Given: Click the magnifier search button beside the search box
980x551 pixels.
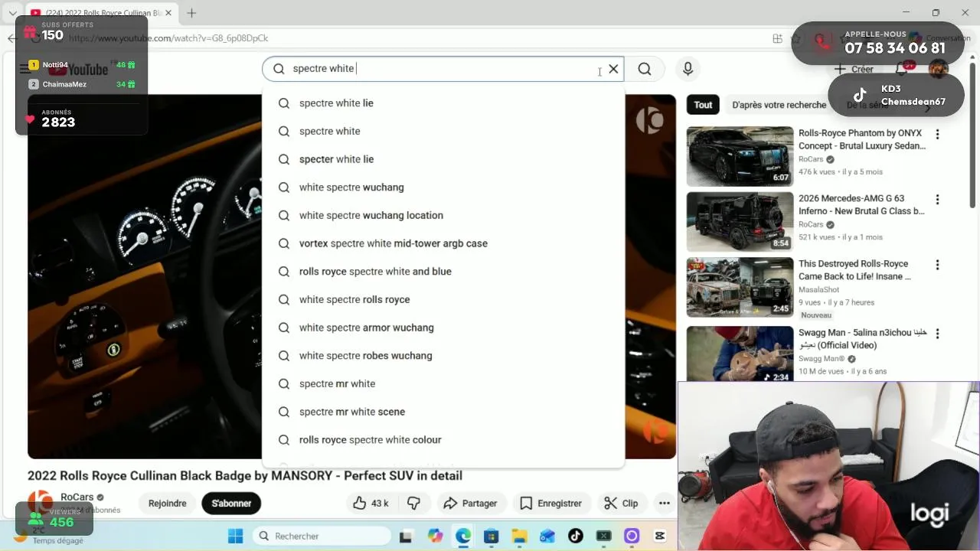Looking at the screenshot, I should (x=645, y=69).
